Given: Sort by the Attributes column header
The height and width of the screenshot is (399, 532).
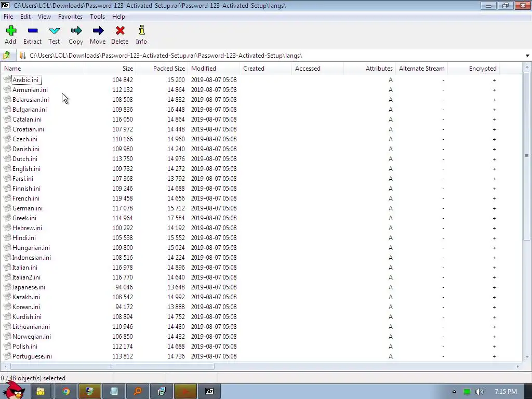Looking at the screenshot, I should coord(370,69).
